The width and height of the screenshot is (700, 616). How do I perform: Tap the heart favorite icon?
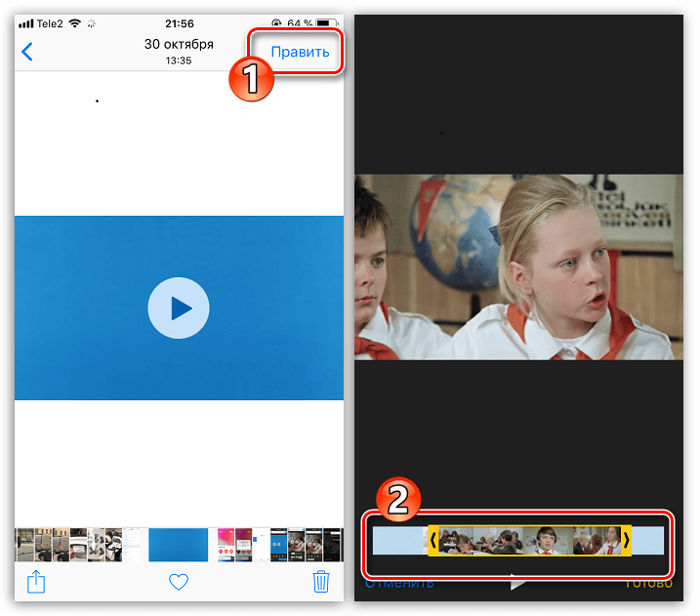tap(179, 582)
